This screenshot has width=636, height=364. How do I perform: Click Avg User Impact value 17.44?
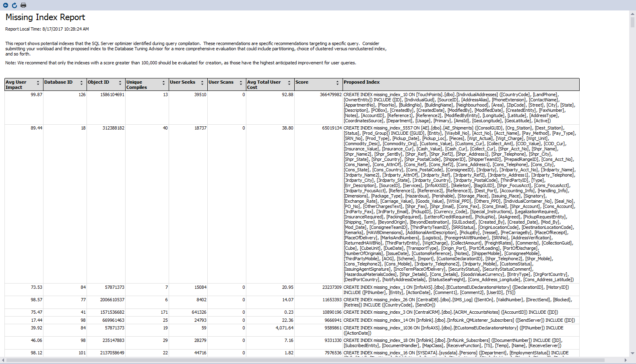(x=37, y=320)
